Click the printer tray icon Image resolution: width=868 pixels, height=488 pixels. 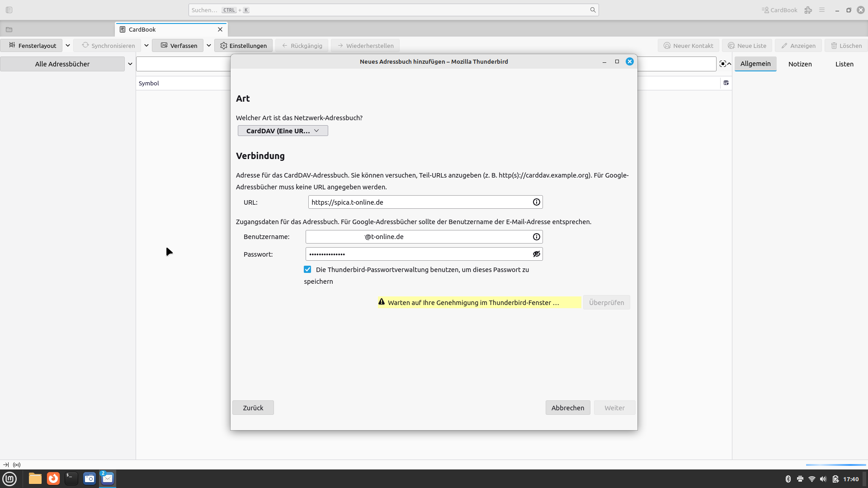pyautogui.click(x=800, y=479)
